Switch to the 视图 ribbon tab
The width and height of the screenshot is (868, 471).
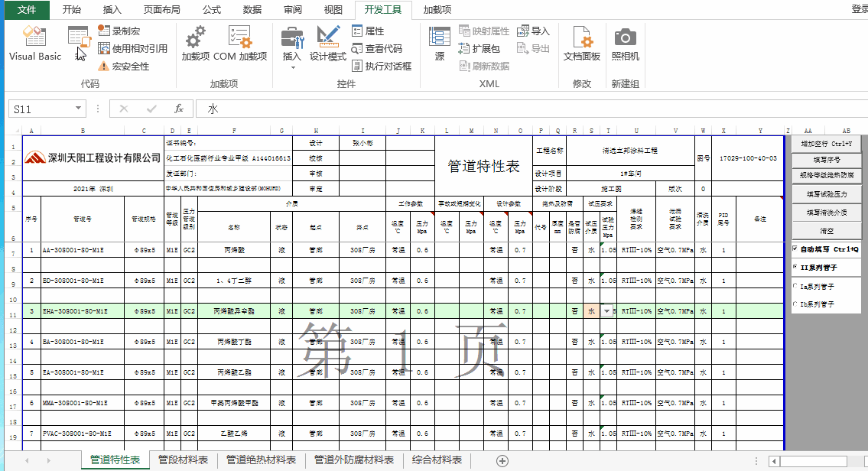[333, 9]
